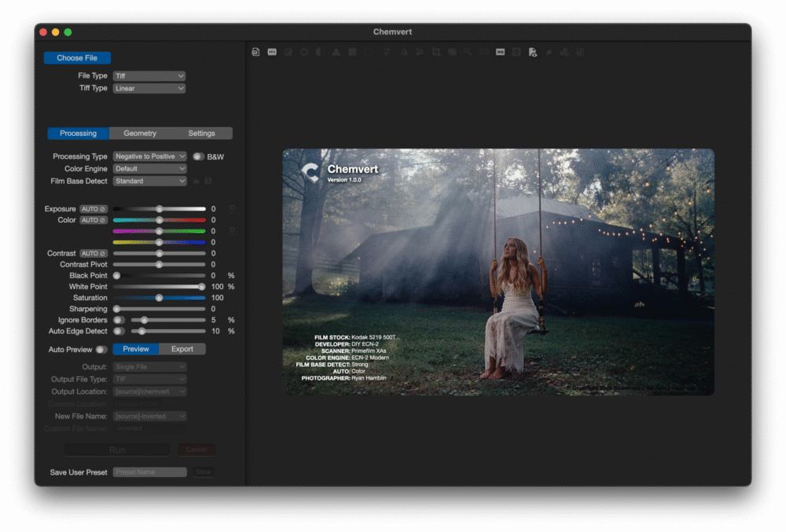The image size is (786, 532).
Task: Open the Settings tab
Action: click(x=201, y=134)
